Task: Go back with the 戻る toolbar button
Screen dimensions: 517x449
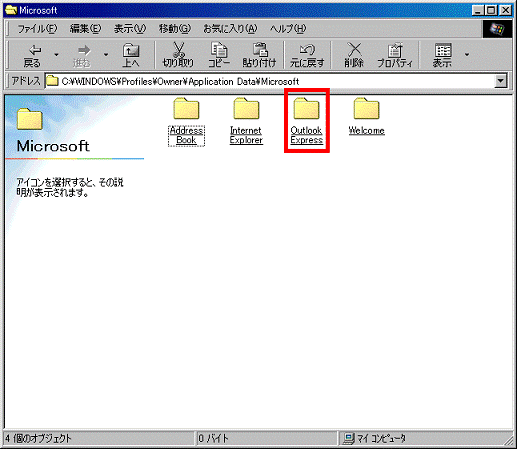Action: coord(32,55)
